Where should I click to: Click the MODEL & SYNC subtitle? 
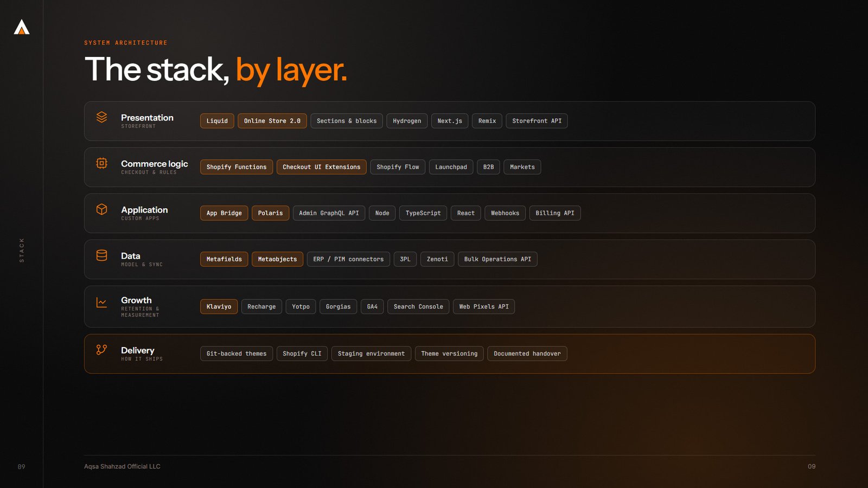(142, 265)
